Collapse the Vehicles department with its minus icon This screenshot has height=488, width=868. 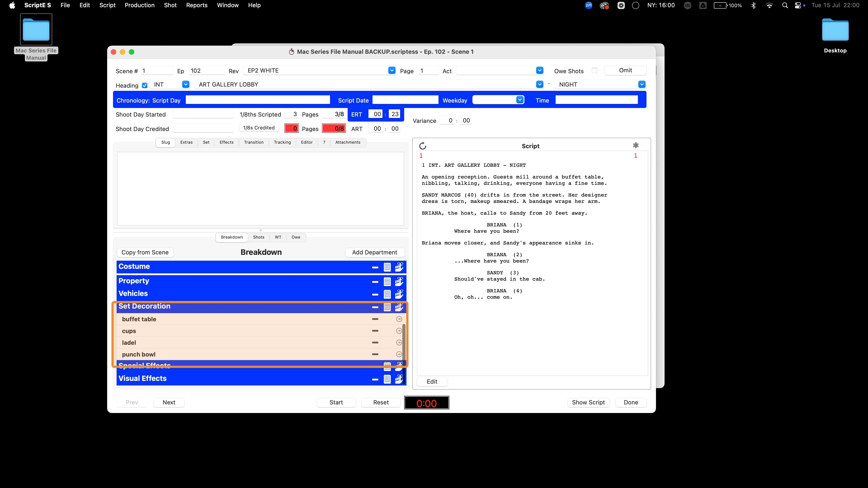click(375, 294)
